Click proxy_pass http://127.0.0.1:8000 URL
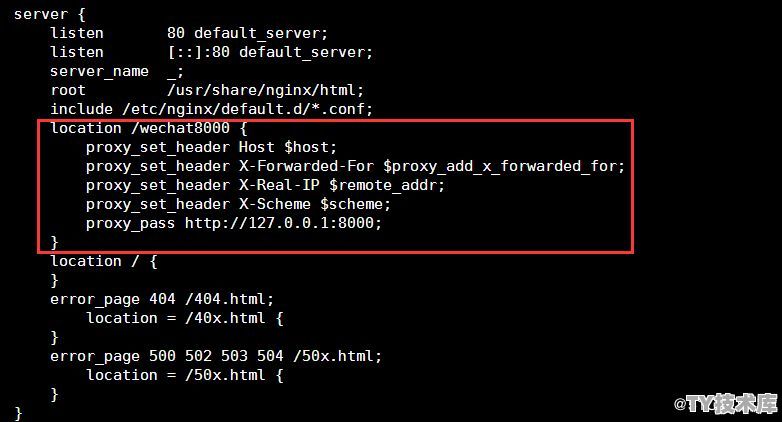The width and height of the screenshot is (782, 422). coord(283,223)
